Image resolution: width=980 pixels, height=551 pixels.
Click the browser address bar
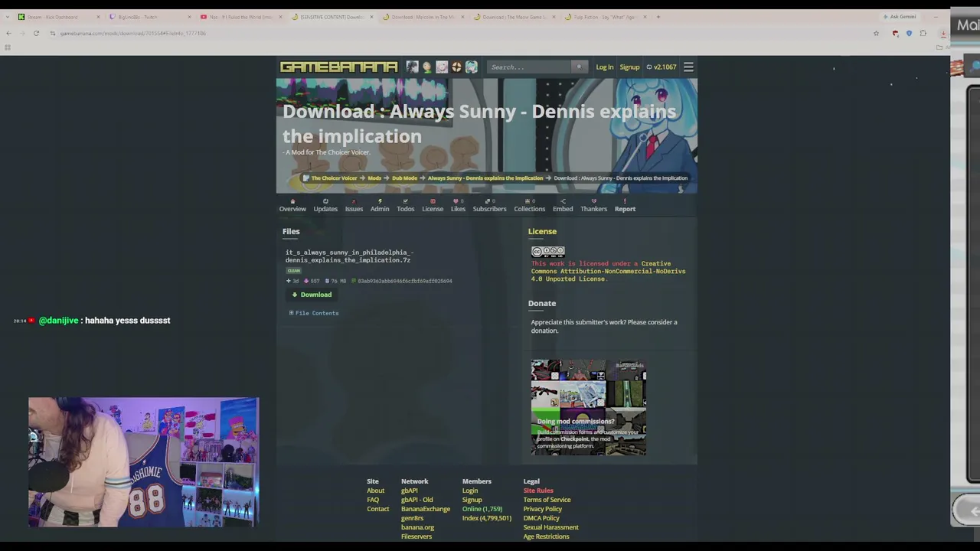[x=459, y=33]
